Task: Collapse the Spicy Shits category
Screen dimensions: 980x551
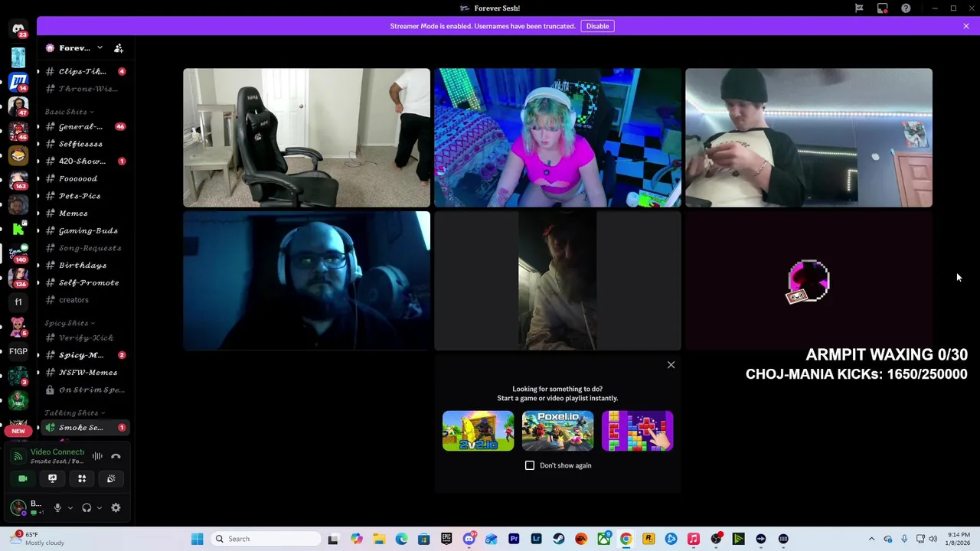Action: [x=69, y=323]
